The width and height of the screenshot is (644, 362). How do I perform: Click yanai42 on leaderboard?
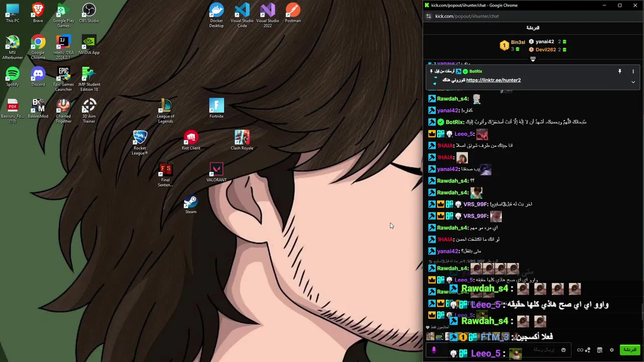pos(545,42)
